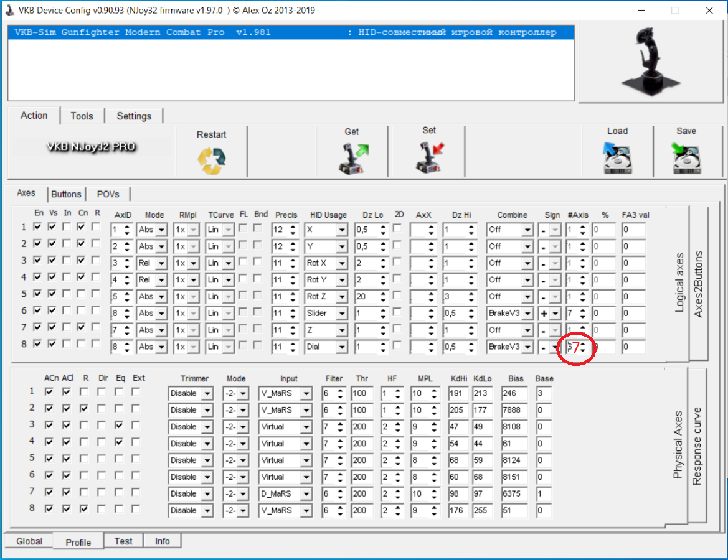
Task: Click Thr field for physical axis 1
Action: point(362,393)
